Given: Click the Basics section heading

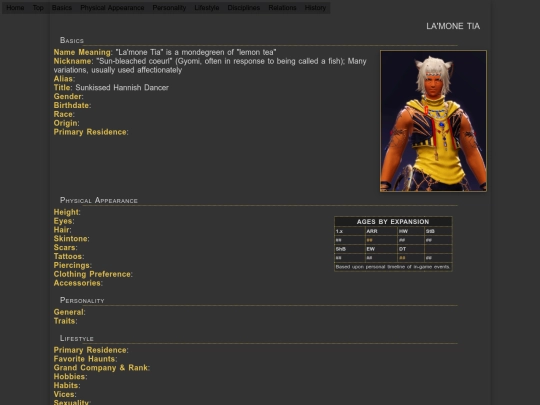Looking at the screenshot, I should (72, 40).
